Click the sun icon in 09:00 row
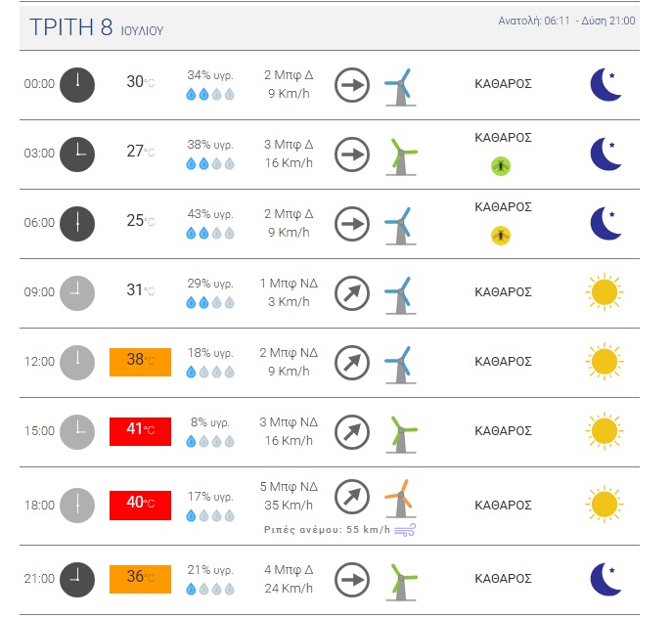Viewport: 672px width, 618px height. [x=605, y=292]
